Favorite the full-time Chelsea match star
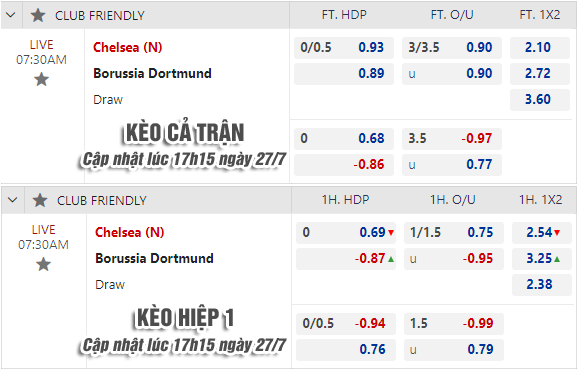 pyautogui.click(x=41, y=79)
